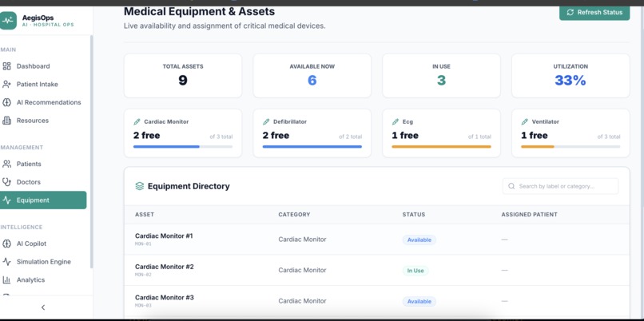This screenshot has height=321, width=644.
Task: Click the MON-02 asset code
Action: (143, 275)
